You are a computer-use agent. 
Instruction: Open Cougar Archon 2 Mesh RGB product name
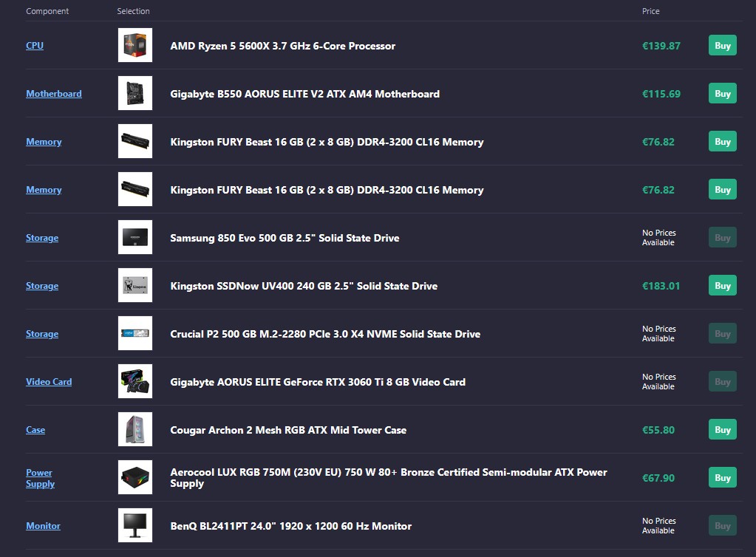pyautogui.click(x=288, y=430)
